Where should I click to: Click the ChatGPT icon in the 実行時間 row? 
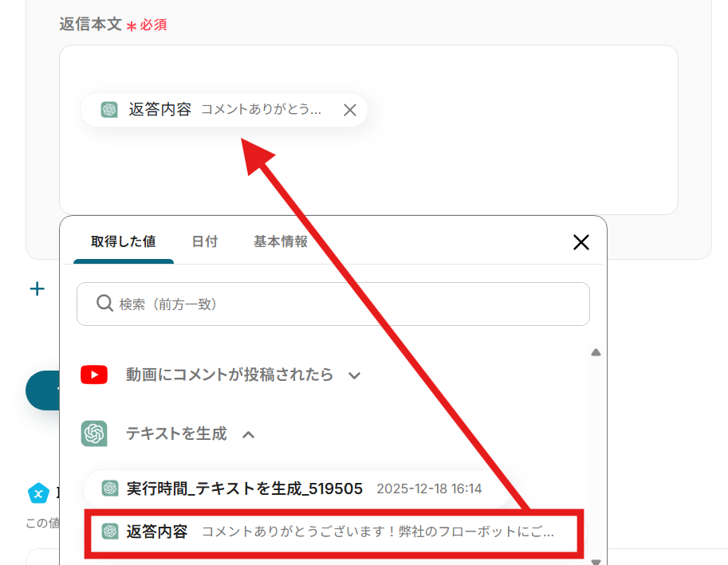(x=110, y=488)
